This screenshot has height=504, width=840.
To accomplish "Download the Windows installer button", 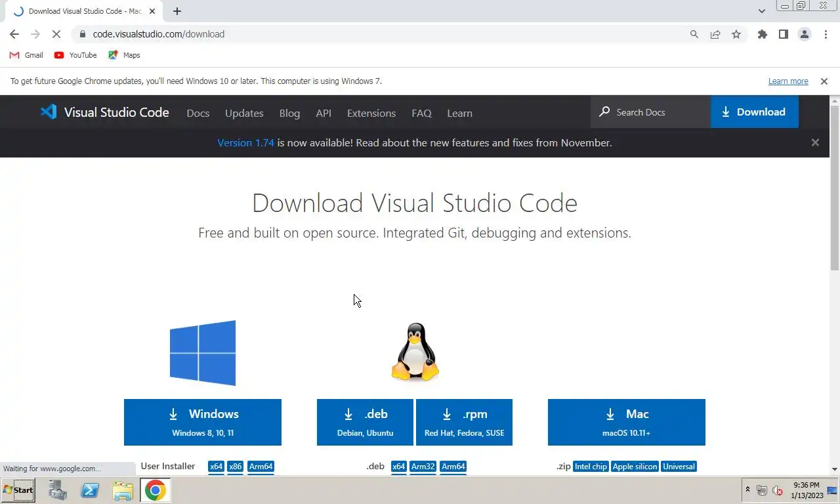I will (x=203, y=422).
